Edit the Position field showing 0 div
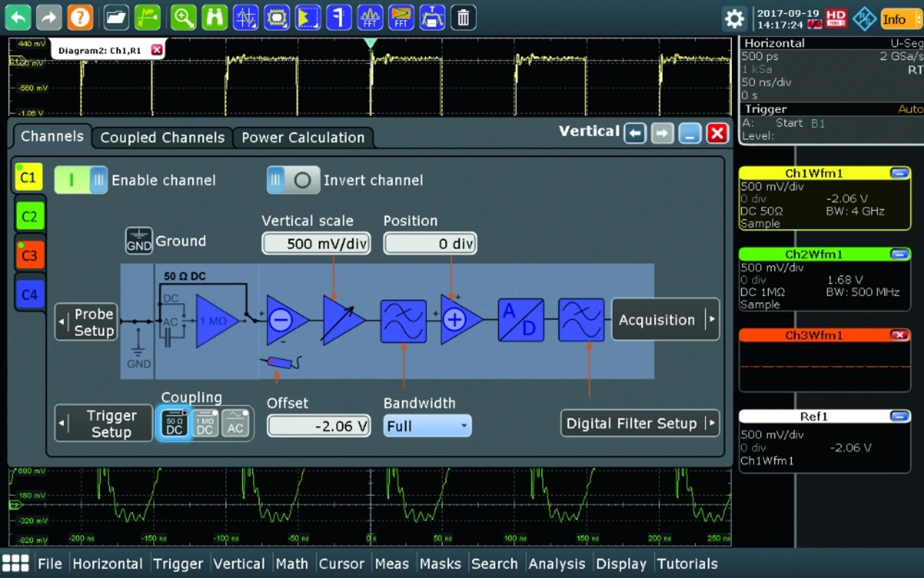 (x=430, y=243)
